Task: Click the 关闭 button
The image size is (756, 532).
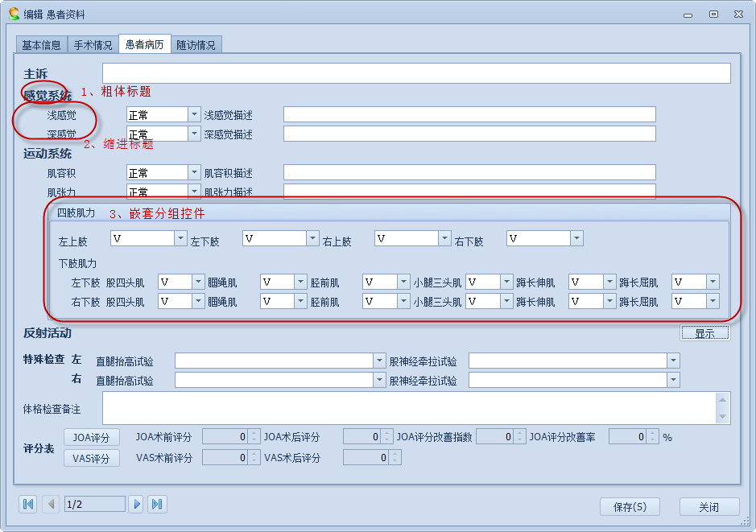Action: (x=709, y=507)
